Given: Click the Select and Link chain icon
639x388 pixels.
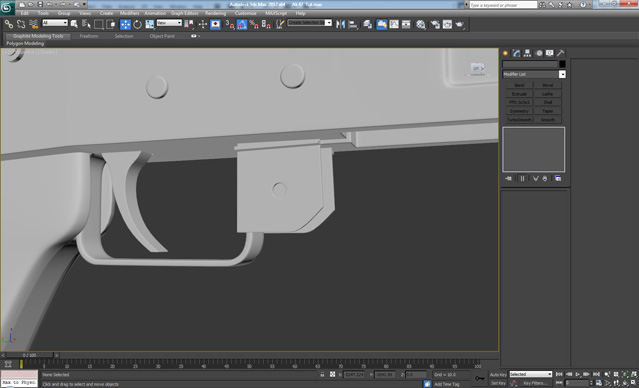Looking at the screenshot, I should coord(9,24).
